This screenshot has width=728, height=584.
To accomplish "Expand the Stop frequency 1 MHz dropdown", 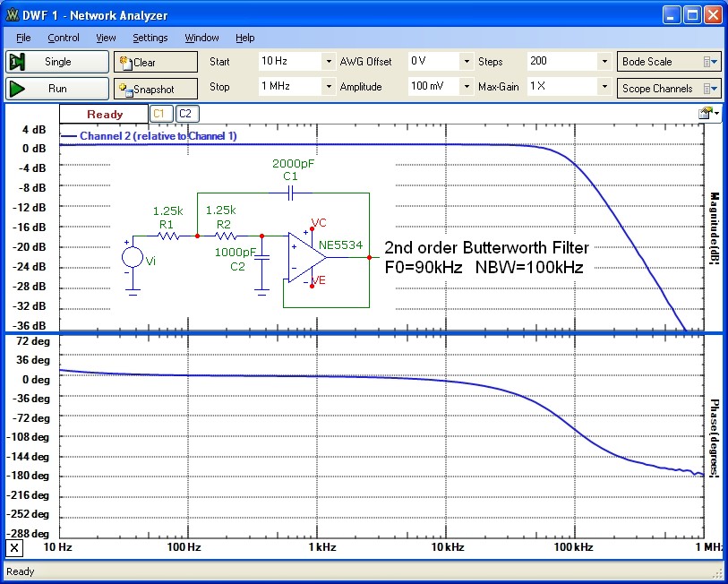I will coord(329,87).
